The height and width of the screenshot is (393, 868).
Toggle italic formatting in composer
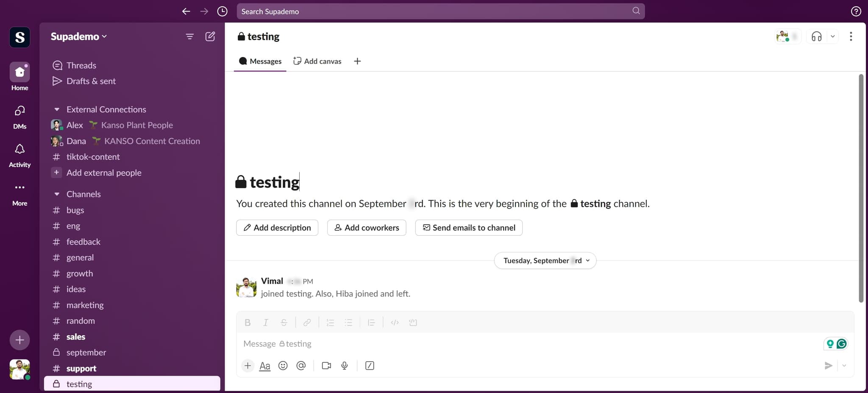pyautogui.click(x=265, y=323)
